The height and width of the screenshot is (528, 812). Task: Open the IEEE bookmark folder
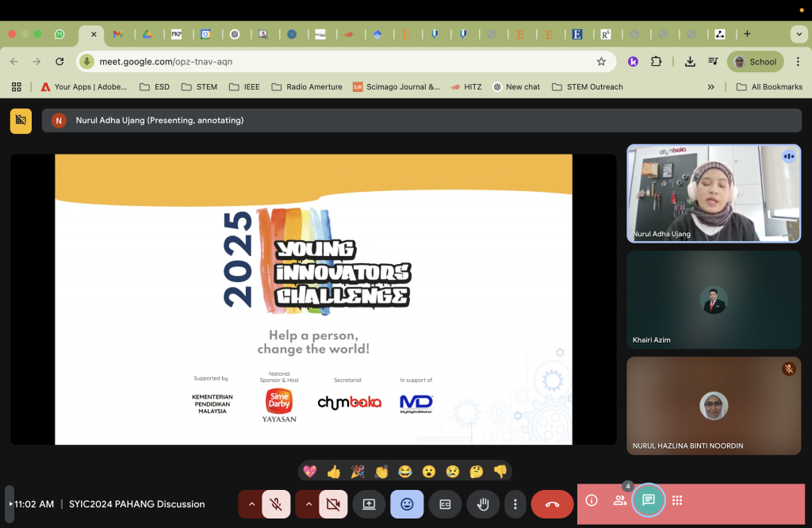(x=244, y=87)
